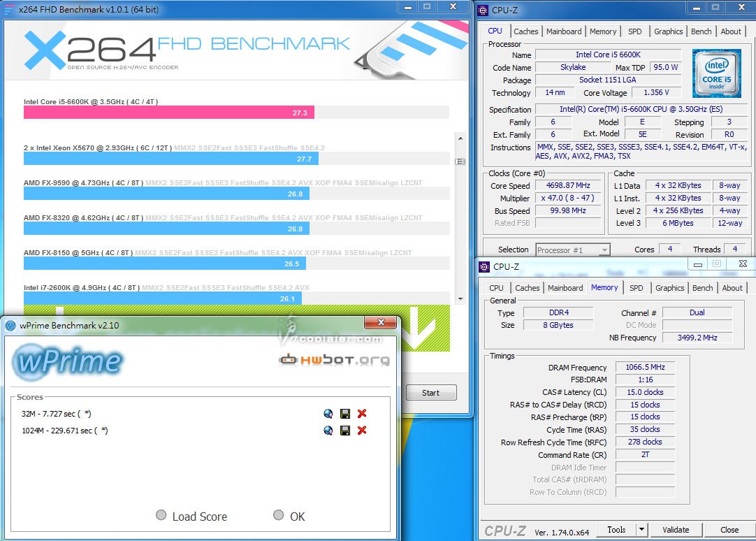Click the memory Type DDR4 field
756x541 pixels.
pos(558,312)
